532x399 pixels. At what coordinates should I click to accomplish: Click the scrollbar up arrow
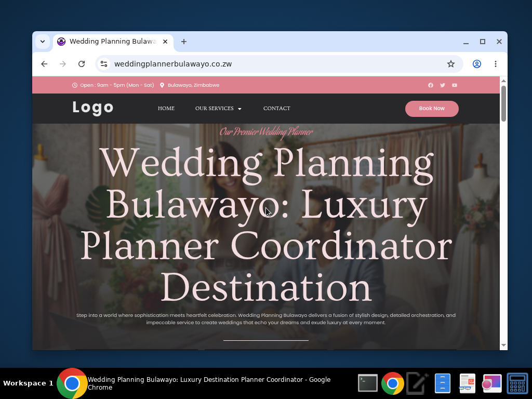[503, 81]
